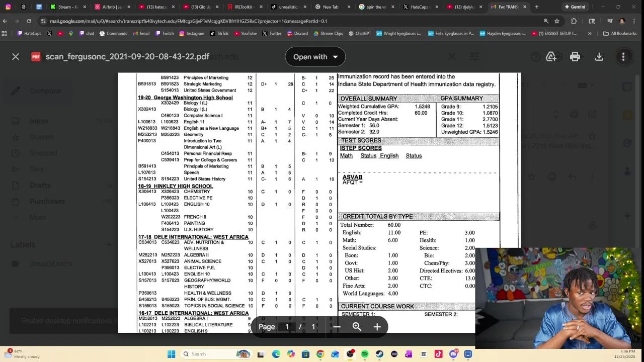Open the 'Open with' dropdown
This screenshot has width=644, height=362.
tap(315, 57)
